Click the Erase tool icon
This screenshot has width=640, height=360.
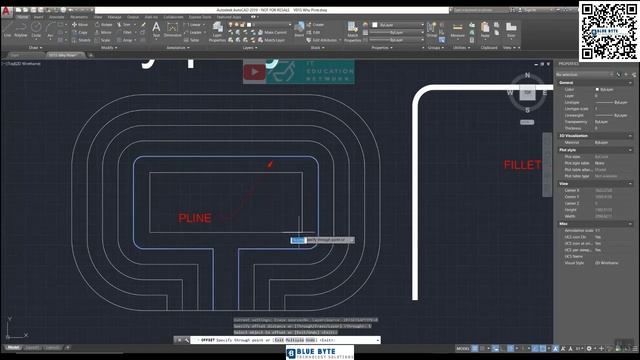[143, 25]
